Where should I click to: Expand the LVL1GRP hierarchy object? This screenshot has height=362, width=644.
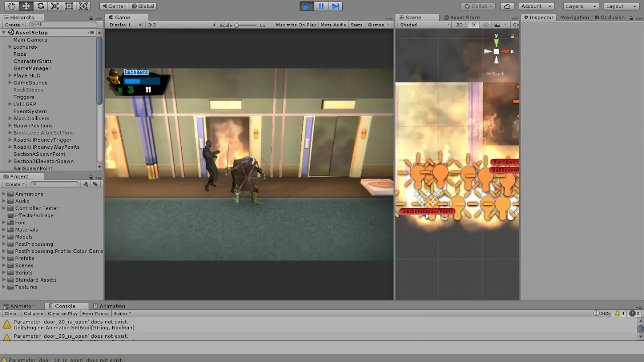point(10,104)
